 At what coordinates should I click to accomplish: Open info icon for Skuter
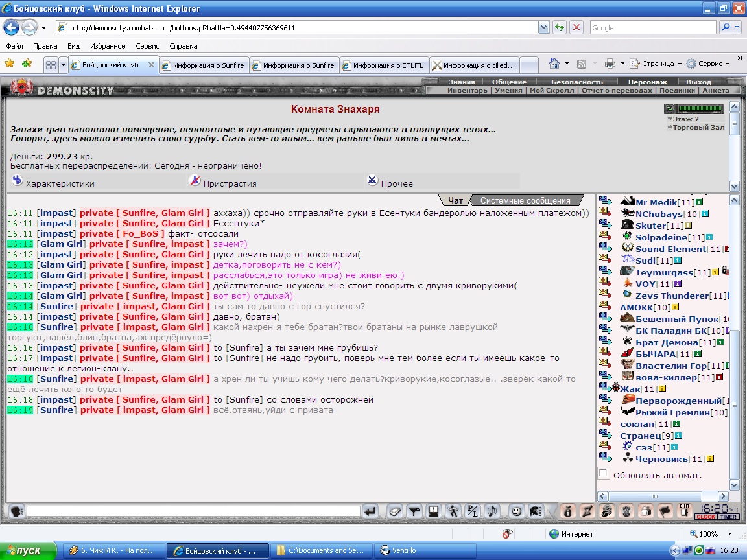tap(688, 226)
